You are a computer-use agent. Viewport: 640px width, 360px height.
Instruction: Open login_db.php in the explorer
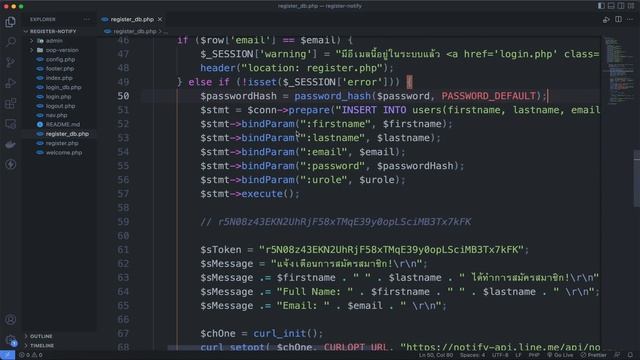[63, 87]
